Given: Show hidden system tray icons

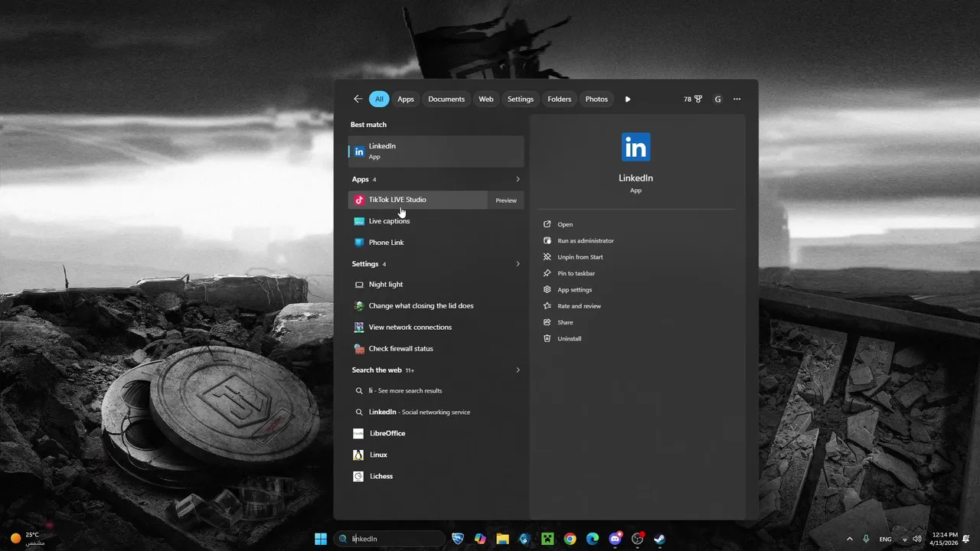Looking at the screenshot, I should [849, 539].
